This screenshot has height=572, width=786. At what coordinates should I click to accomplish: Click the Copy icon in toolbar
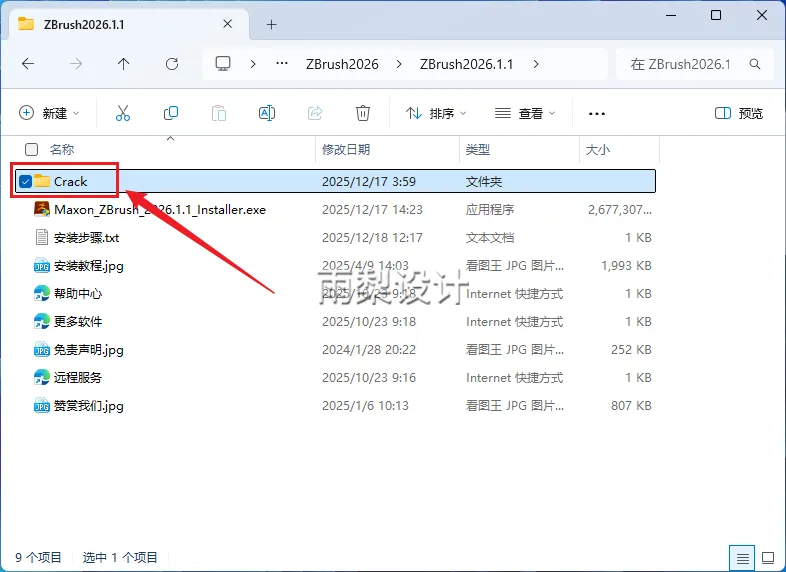[x=171, y=113]
